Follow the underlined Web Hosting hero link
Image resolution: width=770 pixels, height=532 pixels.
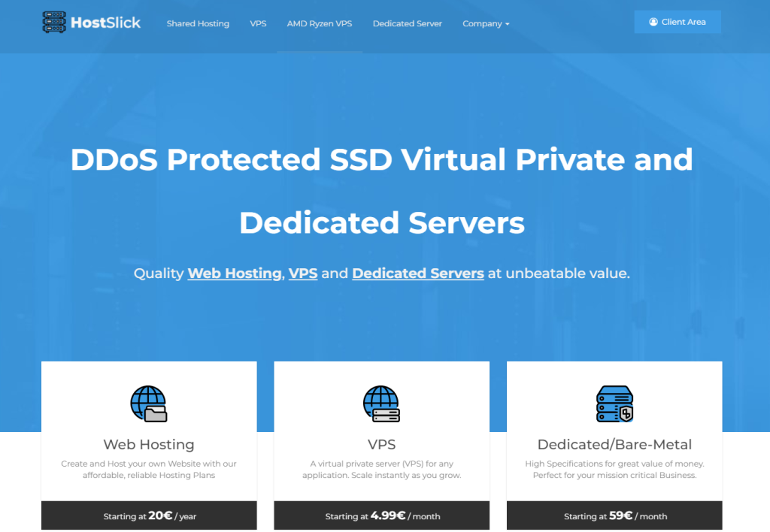[235, 274]
